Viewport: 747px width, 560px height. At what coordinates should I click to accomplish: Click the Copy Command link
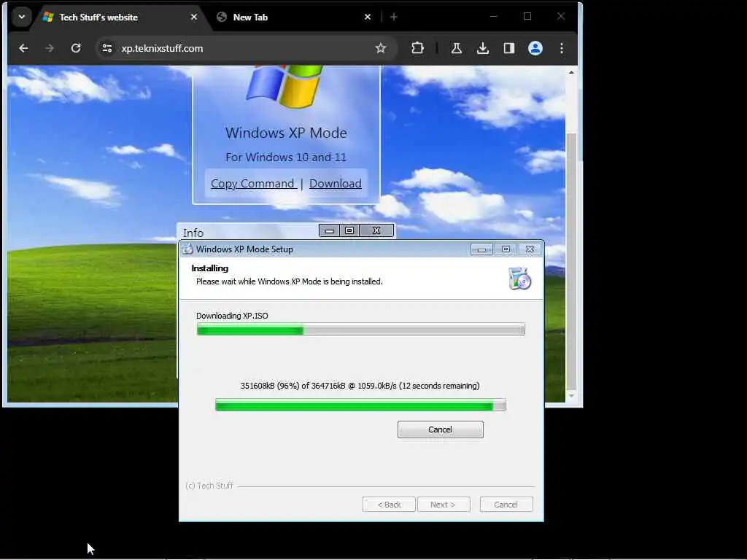(x=253, y=183)
